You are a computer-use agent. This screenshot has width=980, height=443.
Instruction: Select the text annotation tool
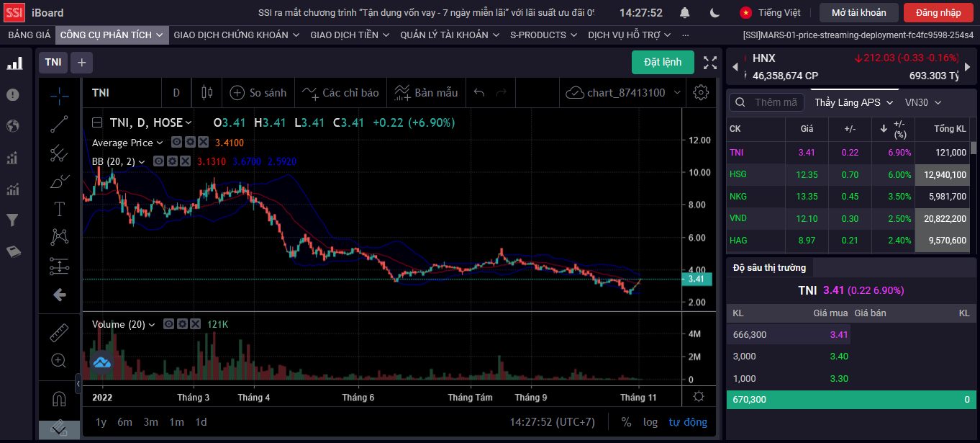pyautogui.click(x=60, y=210)
